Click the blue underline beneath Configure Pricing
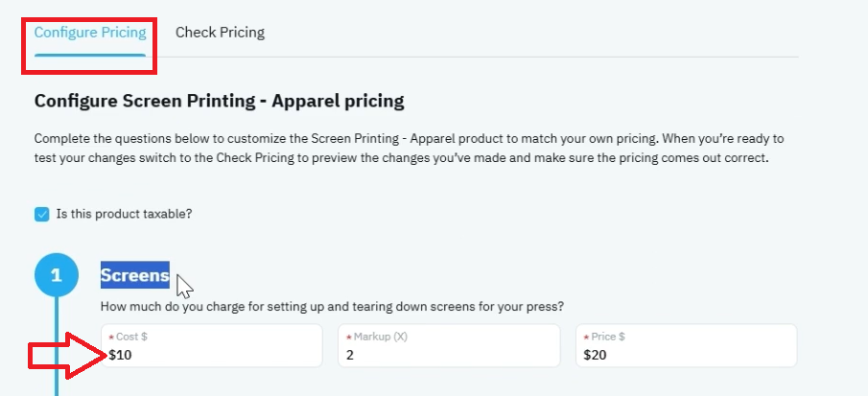868x396 pixels. (90, 55)
